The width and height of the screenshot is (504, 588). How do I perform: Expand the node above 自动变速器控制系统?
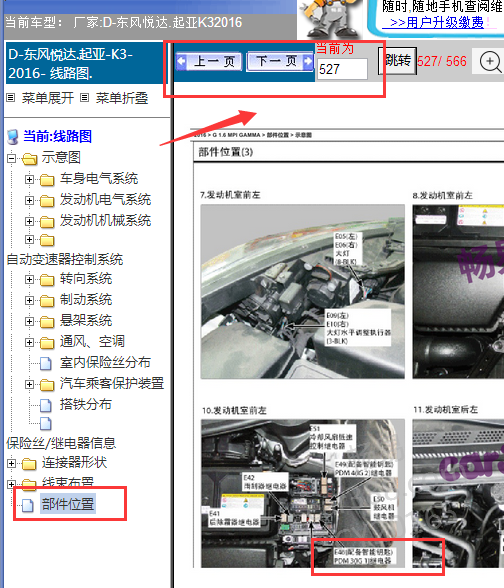click(29, 239)
